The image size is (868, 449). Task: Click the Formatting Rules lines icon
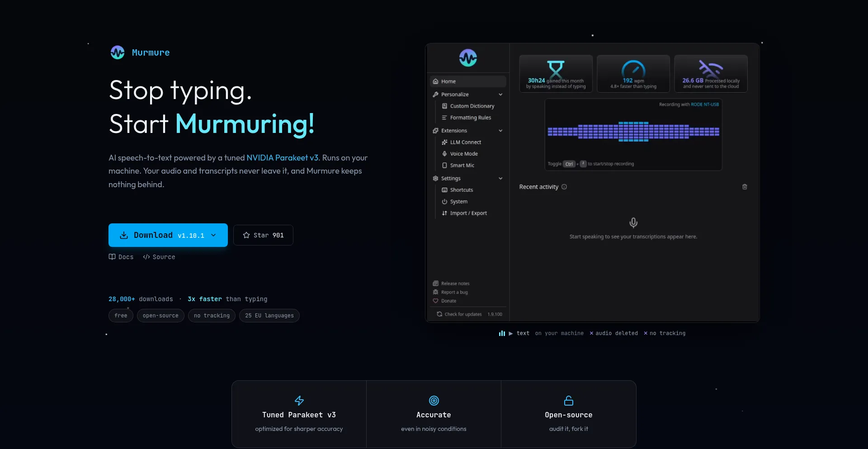(x=444, y=118)
